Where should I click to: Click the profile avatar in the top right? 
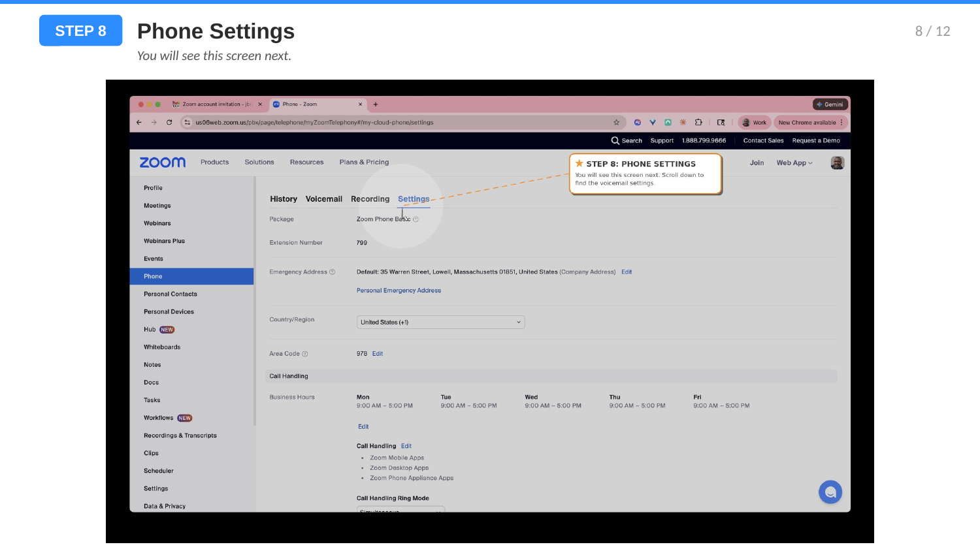pyautogui.click(x=837, y=162)
